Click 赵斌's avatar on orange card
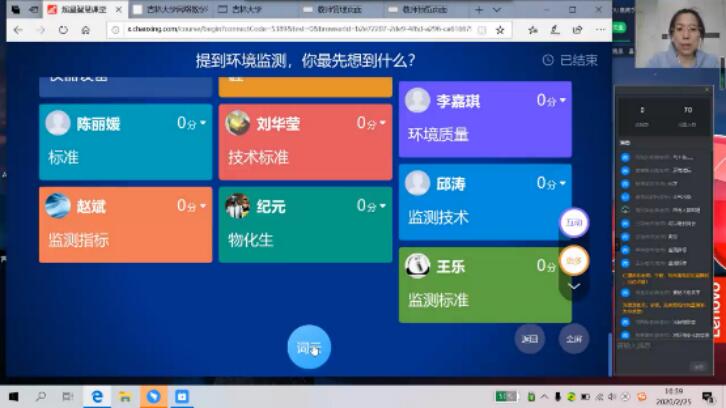 58,206
